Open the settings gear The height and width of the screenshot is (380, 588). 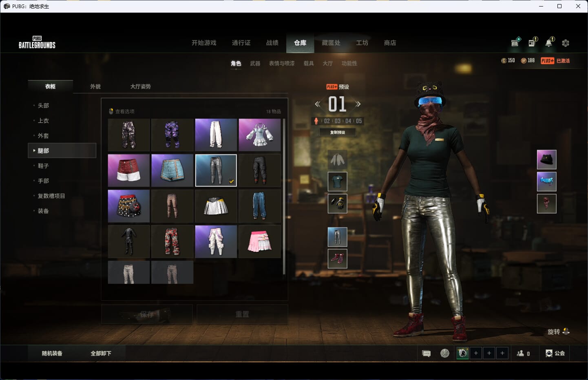566,43
